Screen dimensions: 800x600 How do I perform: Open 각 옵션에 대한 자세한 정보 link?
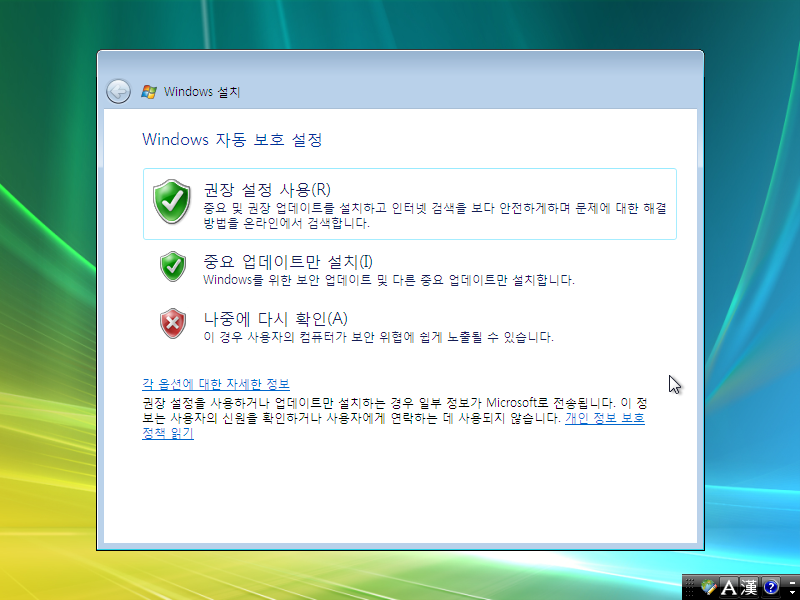pyautogui.click(x=216, y=384)
